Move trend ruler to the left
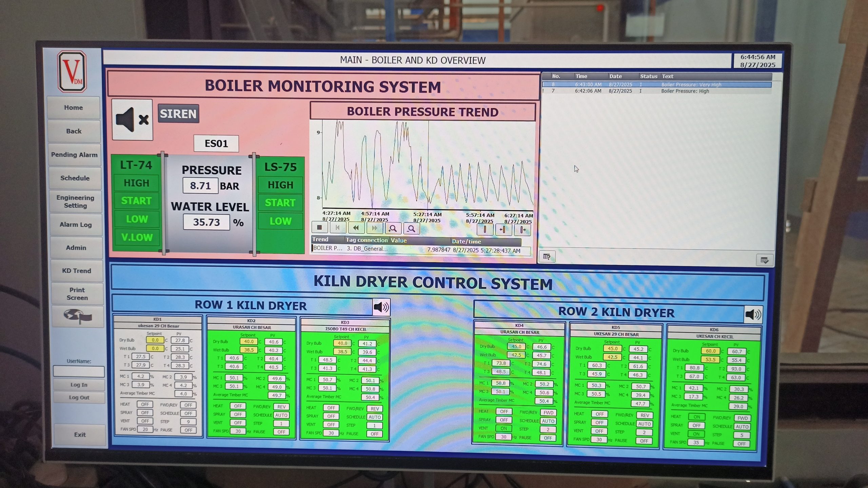Viewport: 868px width, 488px height. 504,230
